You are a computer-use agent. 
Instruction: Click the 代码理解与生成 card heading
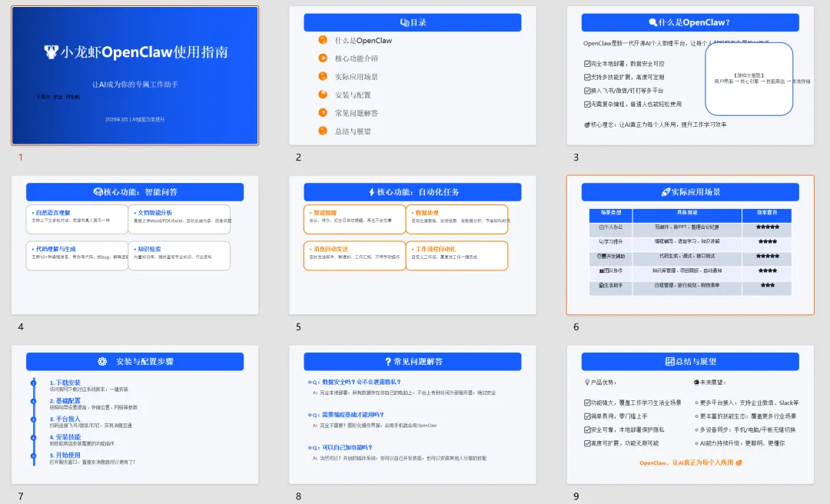tap(55, 249)
